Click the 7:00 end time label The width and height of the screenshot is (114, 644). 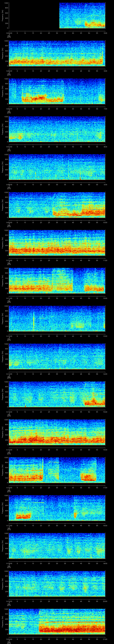pyautogui.click(x=105, y=109)
